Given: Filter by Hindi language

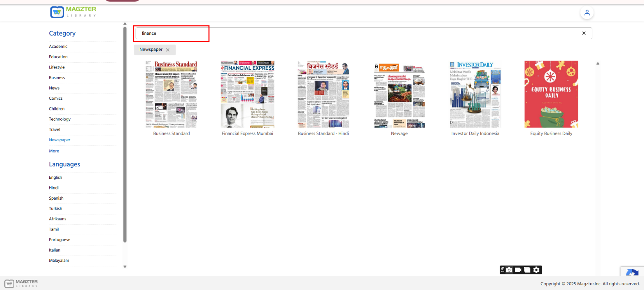Looking at the screenshot, I should (54, 188).
